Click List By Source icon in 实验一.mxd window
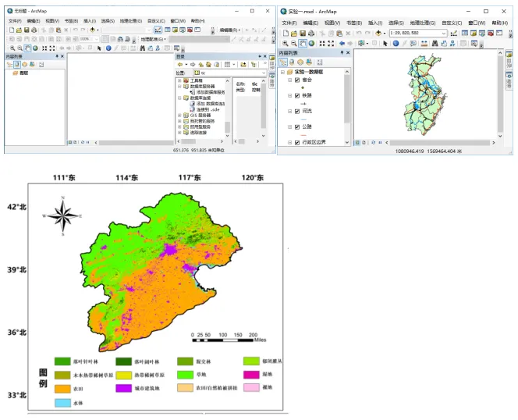Viewport: 518px width, 420px height. coord(292,62)
